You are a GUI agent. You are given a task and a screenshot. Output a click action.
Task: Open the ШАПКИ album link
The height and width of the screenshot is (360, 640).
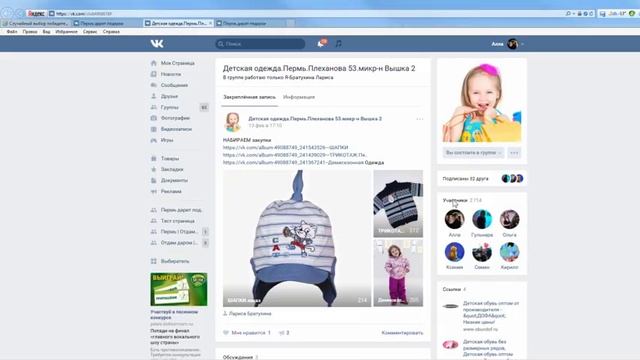pyautogui.click(x=285, y=147)
